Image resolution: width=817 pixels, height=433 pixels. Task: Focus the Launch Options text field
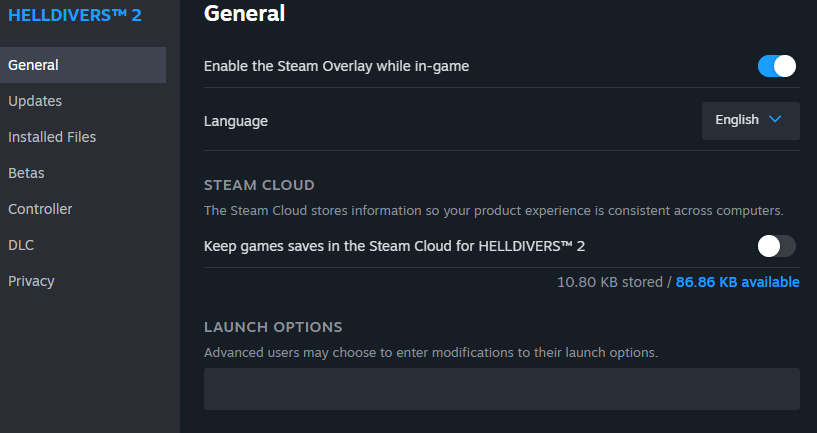click(501, 389)
